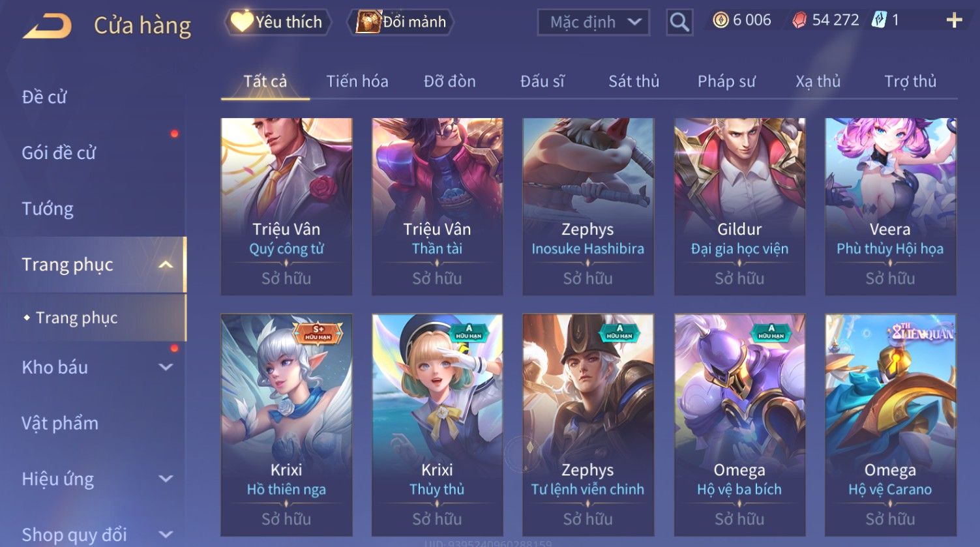Screen dimensions: 980x547
Task: Collapse the Trang phục sidebar section
Action: pos(166,264)
